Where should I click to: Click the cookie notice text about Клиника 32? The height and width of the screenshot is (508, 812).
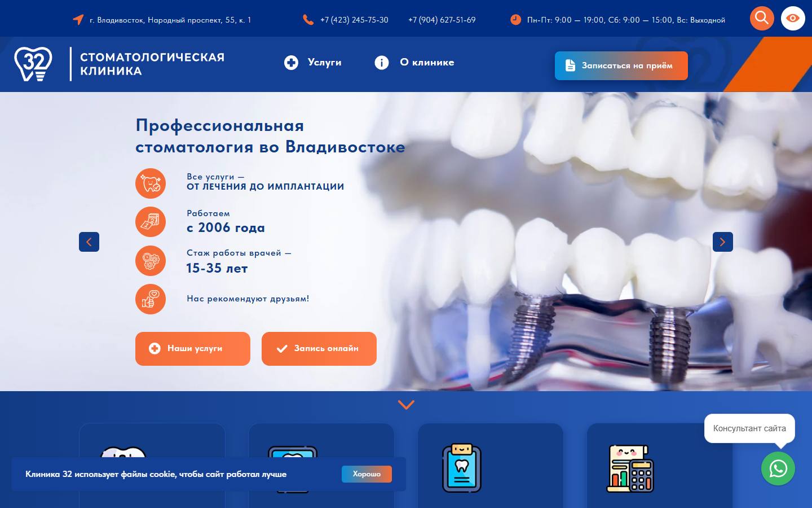[156, 474]
